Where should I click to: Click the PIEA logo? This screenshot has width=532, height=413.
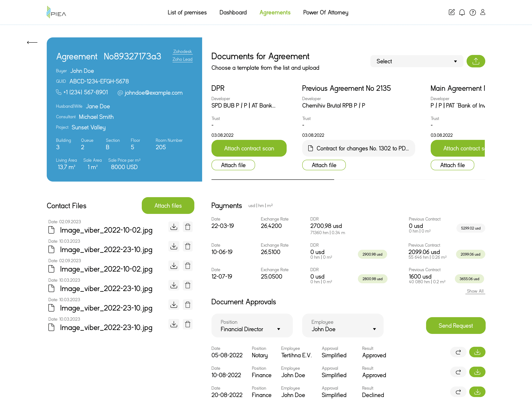click(x=56, y=12)
